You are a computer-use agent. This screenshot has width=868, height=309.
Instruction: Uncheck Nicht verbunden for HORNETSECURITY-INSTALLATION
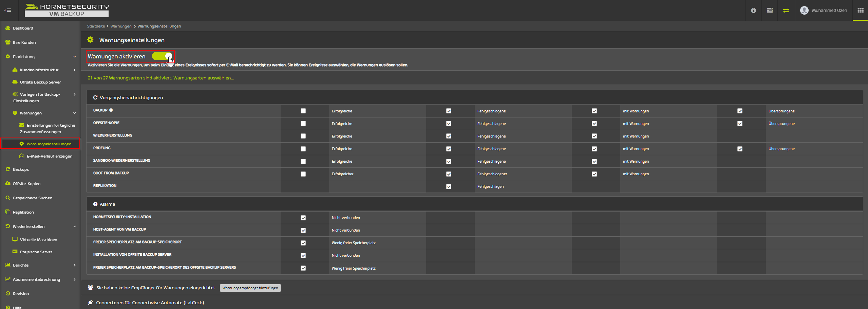303,218
